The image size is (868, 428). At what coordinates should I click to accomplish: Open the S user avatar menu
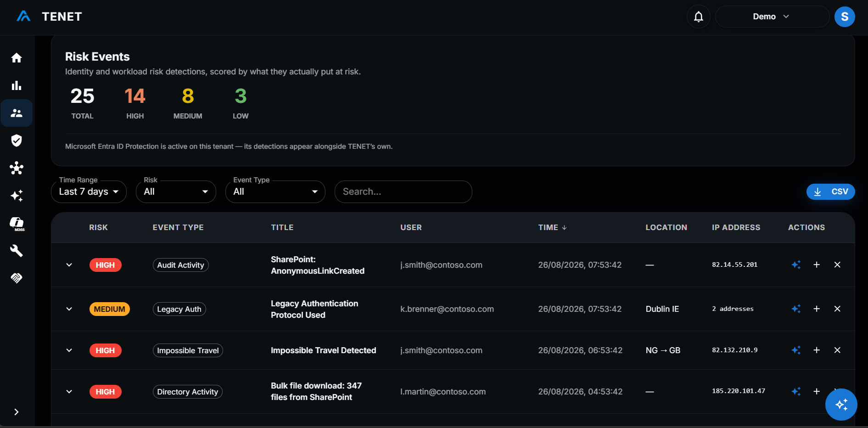[845, 17]
